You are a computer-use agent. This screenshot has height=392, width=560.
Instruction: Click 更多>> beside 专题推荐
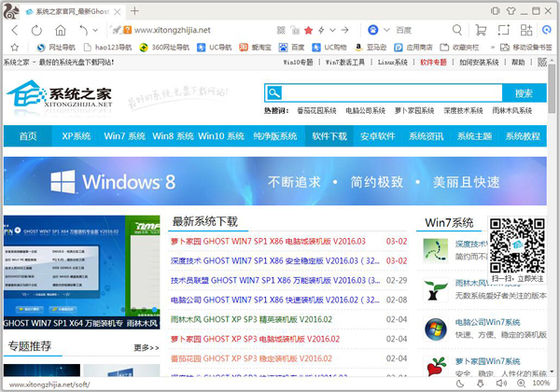[x=147, y=347]
